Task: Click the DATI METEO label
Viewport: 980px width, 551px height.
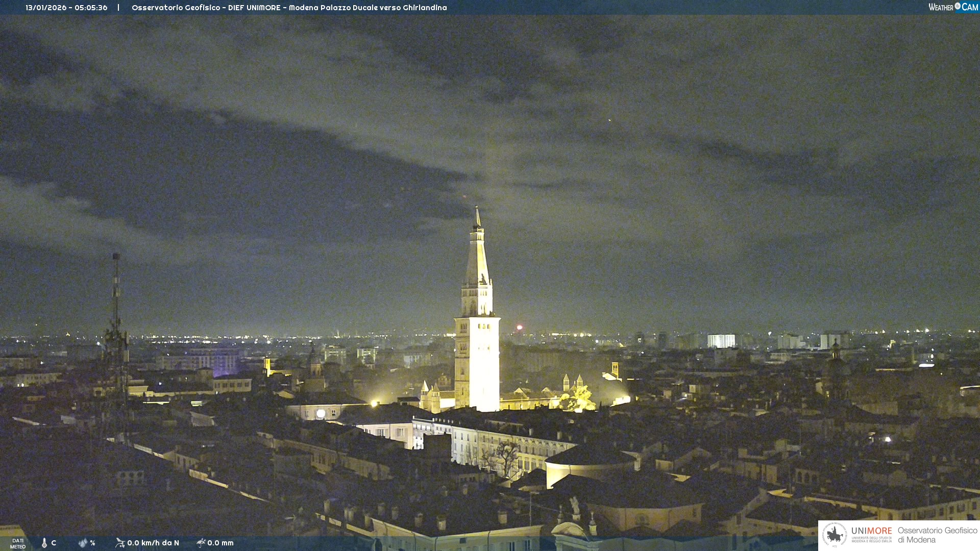Action: point(18,543)
